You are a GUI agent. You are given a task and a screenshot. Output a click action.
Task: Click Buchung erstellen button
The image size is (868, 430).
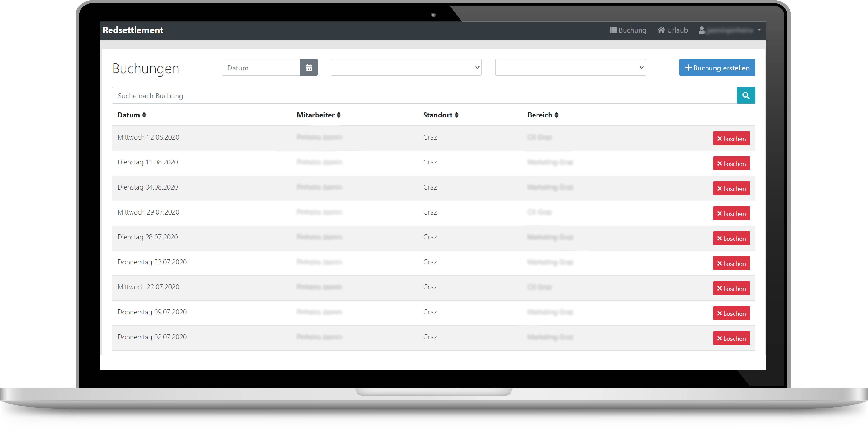[x=717, y=68]
